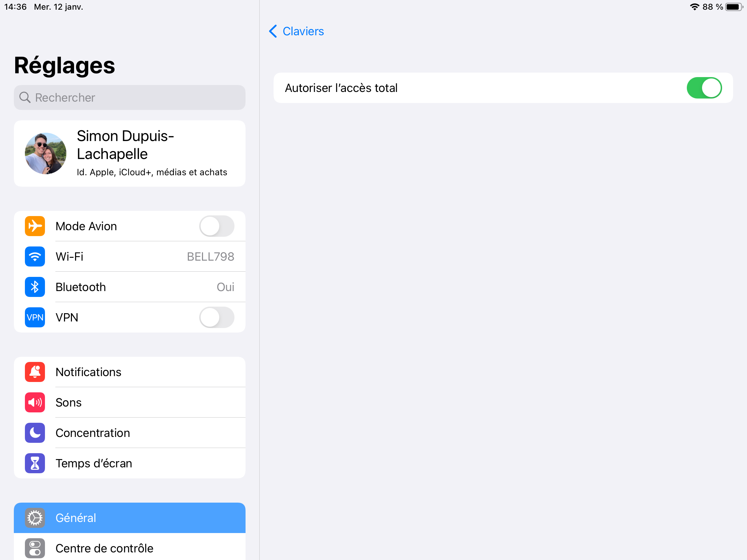
Task: Disable the Autoriser l'accès total switch
Action: 704,88
